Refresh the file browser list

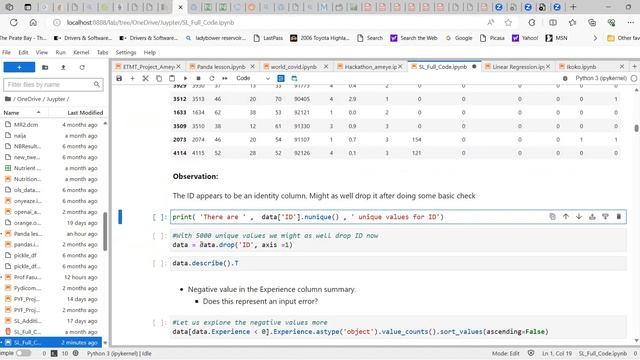click(x=82, y=67)
